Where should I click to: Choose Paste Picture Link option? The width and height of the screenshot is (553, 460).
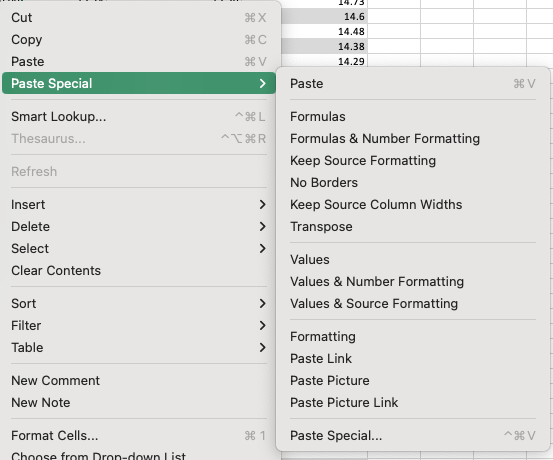413,402
